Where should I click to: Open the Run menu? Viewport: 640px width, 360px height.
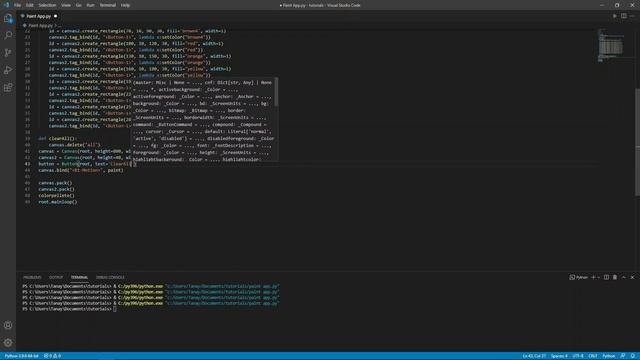click(90, 5)
